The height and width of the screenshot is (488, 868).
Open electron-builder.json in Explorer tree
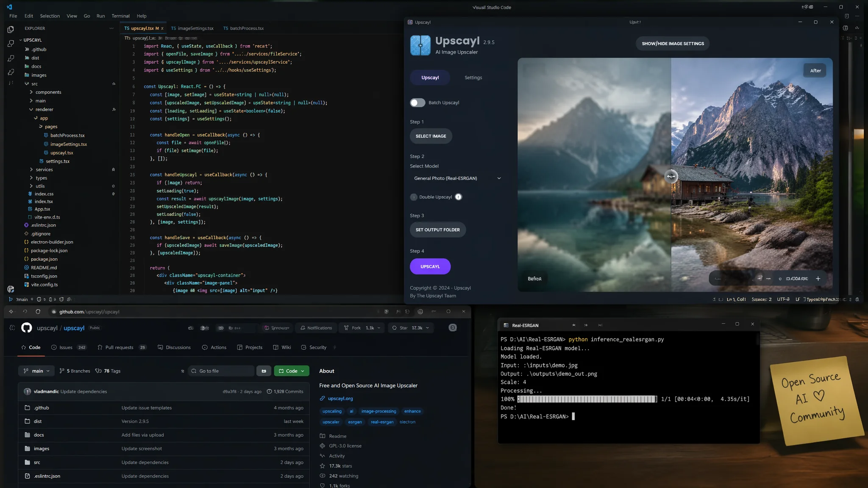point(52,242)
